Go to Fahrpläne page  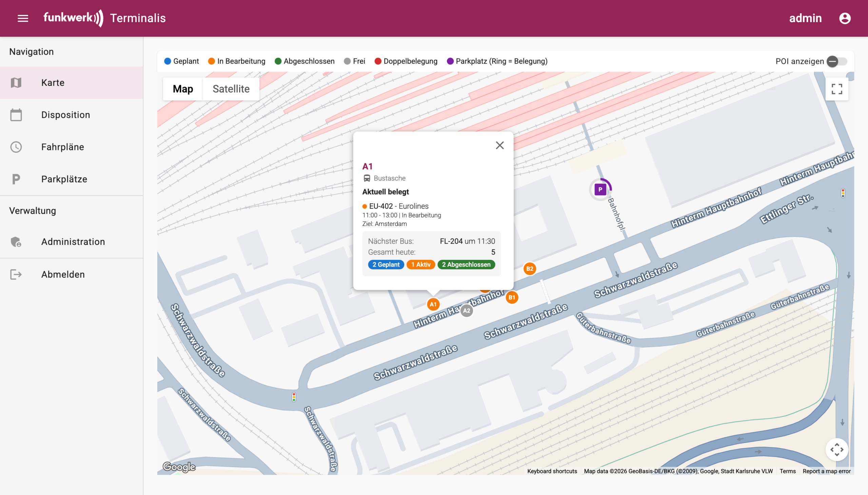click(x=62, y=147)
